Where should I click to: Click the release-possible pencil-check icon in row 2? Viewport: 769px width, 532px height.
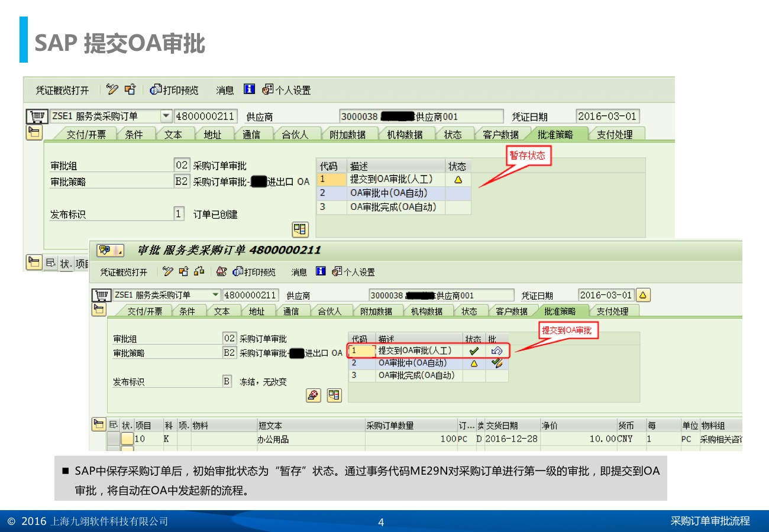click(497, 364)
